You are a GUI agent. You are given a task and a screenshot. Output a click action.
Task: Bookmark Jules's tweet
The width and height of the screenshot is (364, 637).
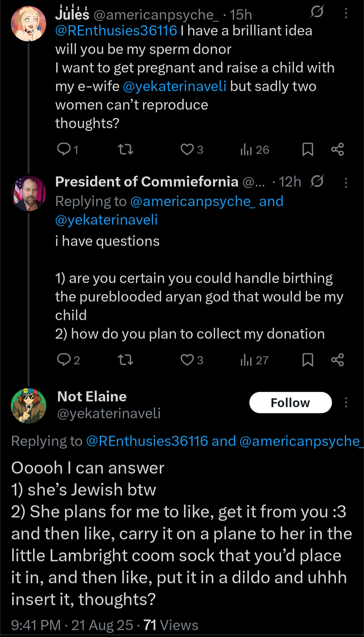click(308, 149)
